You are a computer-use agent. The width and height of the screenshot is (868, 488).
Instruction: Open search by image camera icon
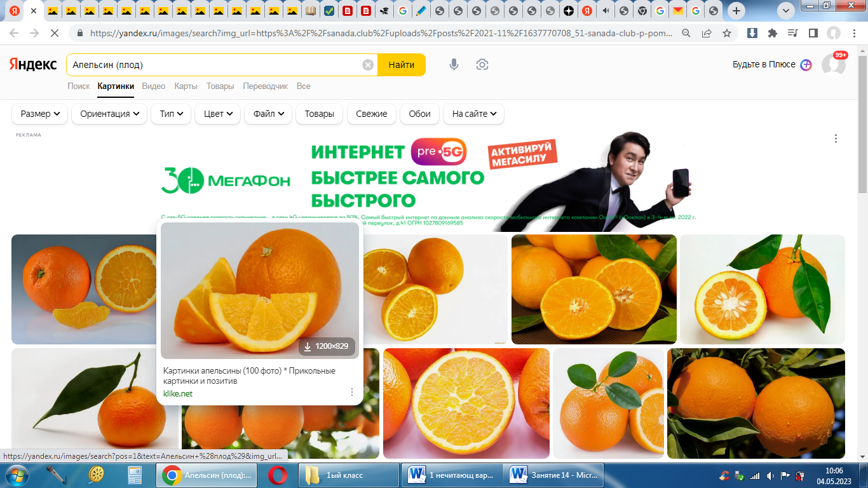coord(482,65)
